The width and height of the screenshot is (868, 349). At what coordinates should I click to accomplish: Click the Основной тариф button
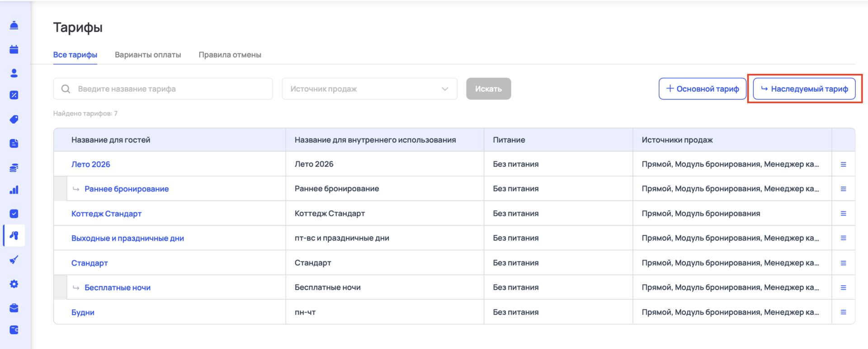tap(702, 89)
